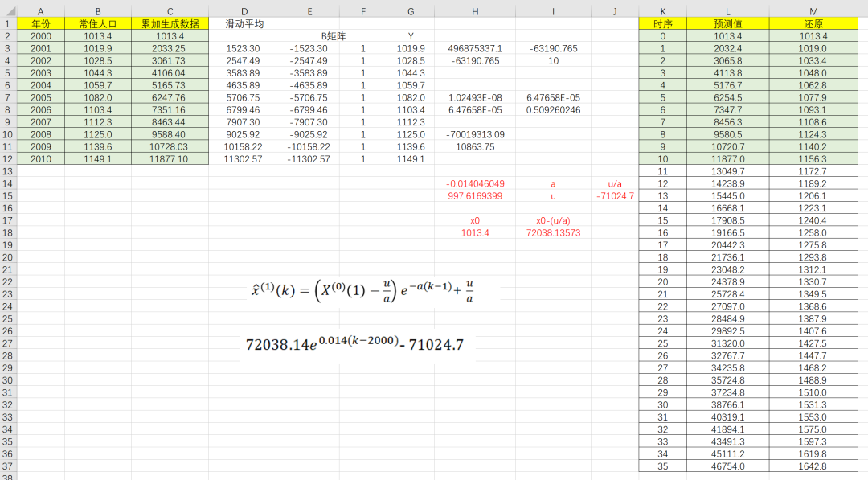Image resolution: width=868 pixels, height=480 pixels.
Task: Click the 常住人口 header cell
Action: click(98, 24)
